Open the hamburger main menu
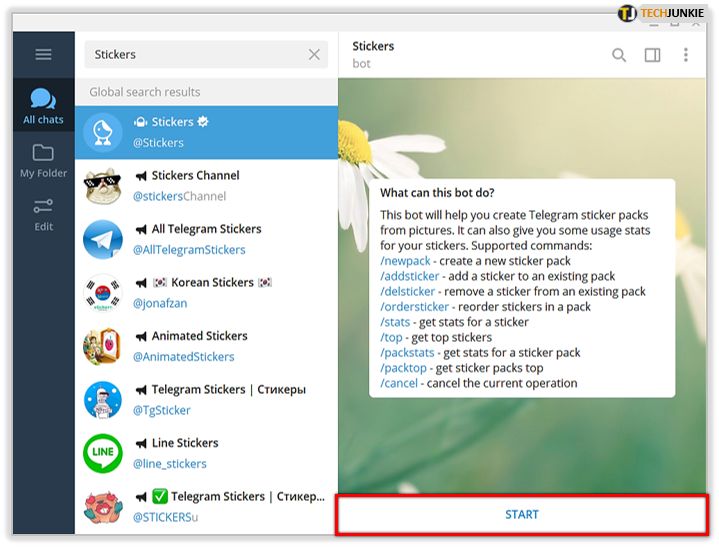Image resolution: width=719 pixels, height=547 pixels. (43, 55)
